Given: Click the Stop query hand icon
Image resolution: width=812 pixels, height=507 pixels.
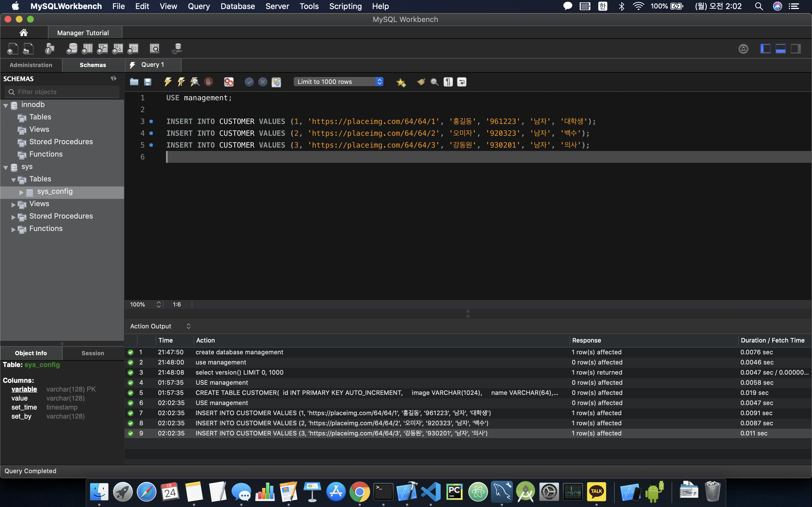Looking at the screenshot, I should click(x=208, y=82).
